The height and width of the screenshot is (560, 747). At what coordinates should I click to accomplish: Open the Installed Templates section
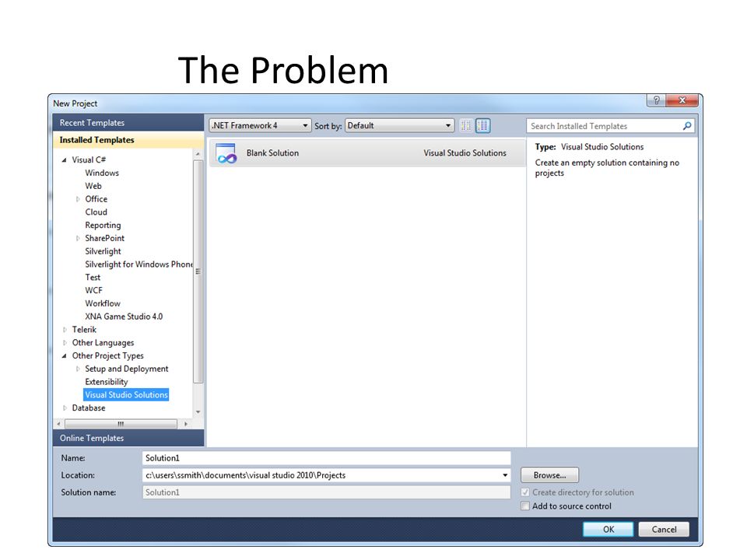coord(128,140)
